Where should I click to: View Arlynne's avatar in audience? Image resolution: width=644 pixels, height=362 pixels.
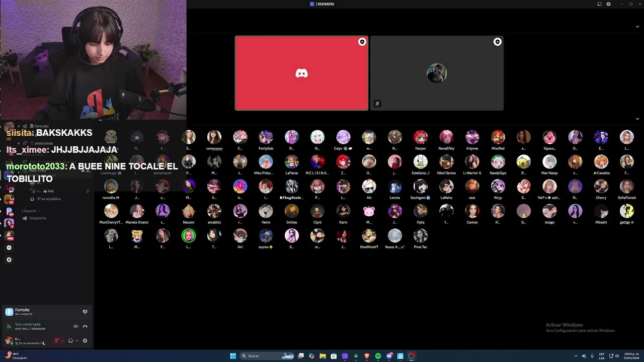[472, 137]
